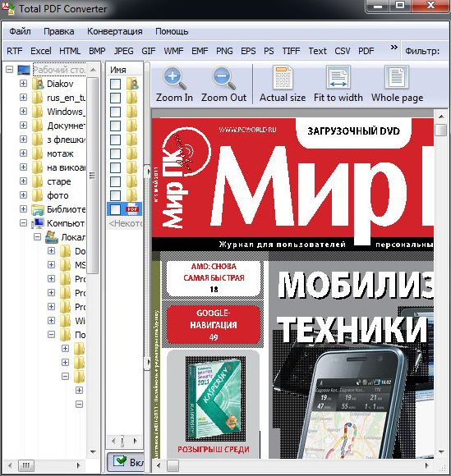Select the Actual size page icon
The image size is (451, 476).
[x=283, y=77]
